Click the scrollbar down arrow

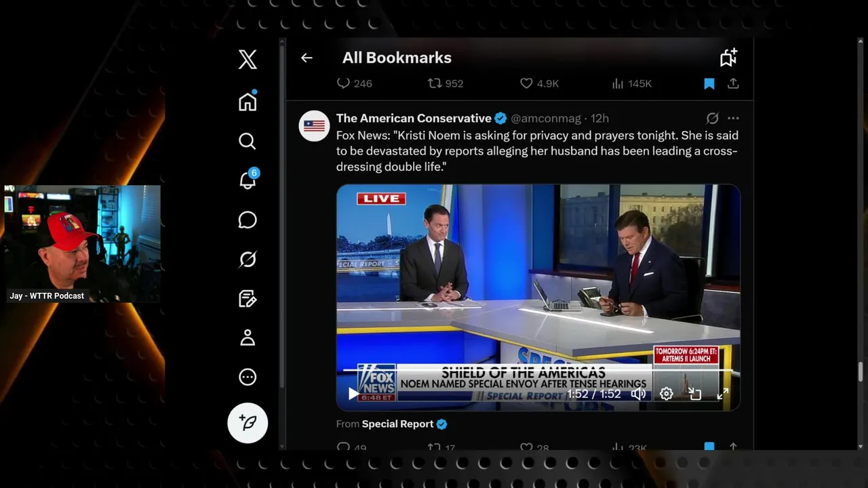[x=861, y=447]
